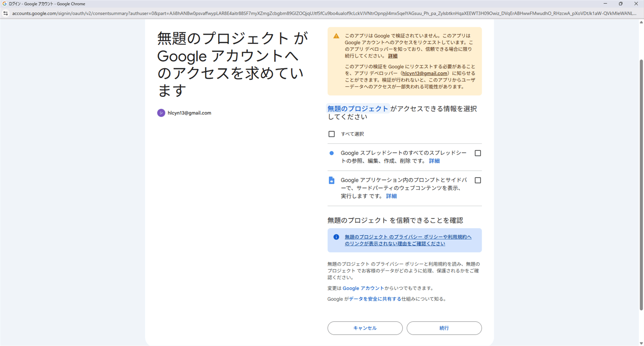The width and height of the screenshot is (644, 346).
Task: Click the 無題のプロジェクト highlighted app name
Action: coord(358,109)
